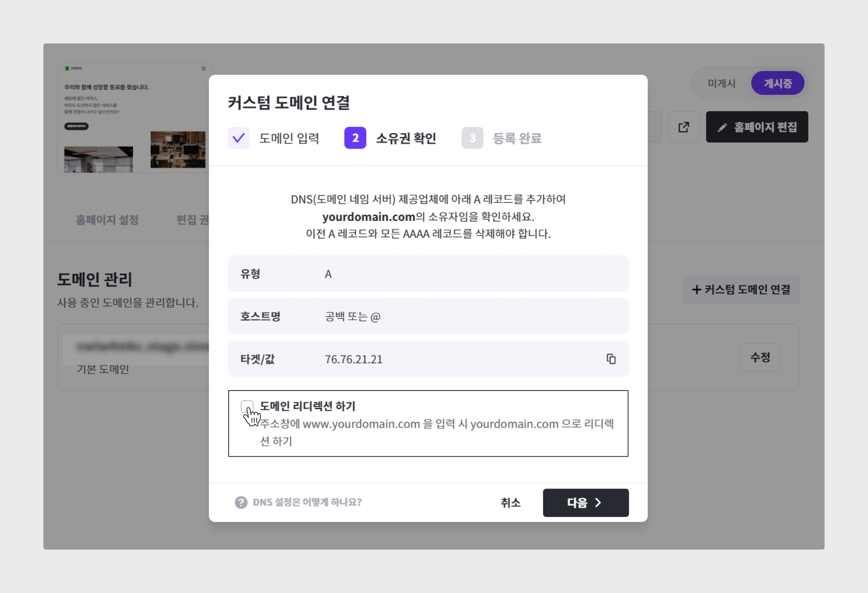Open DNS 설정은 어떻게 하나요 help link
This screenshot has width=868, height=593.
[x=307, y=502]
